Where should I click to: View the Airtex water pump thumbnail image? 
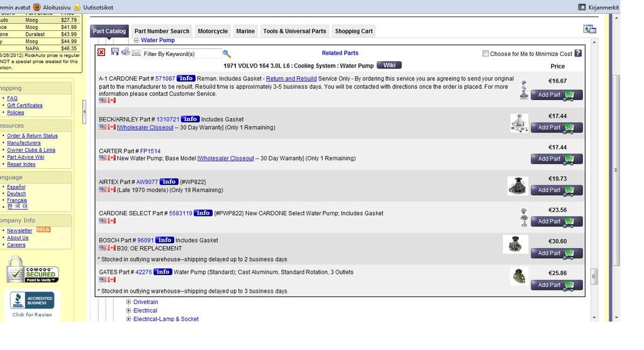point(518,186)
